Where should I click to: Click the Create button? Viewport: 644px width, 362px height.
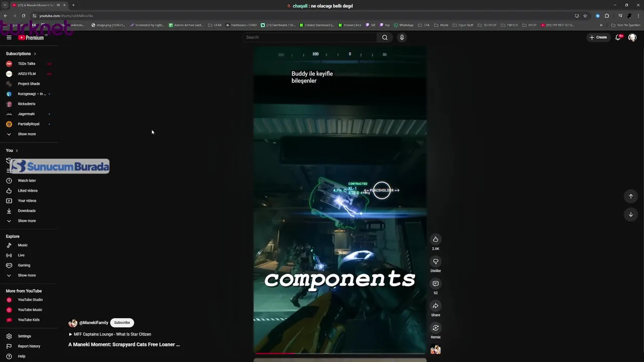click(598, 37)
